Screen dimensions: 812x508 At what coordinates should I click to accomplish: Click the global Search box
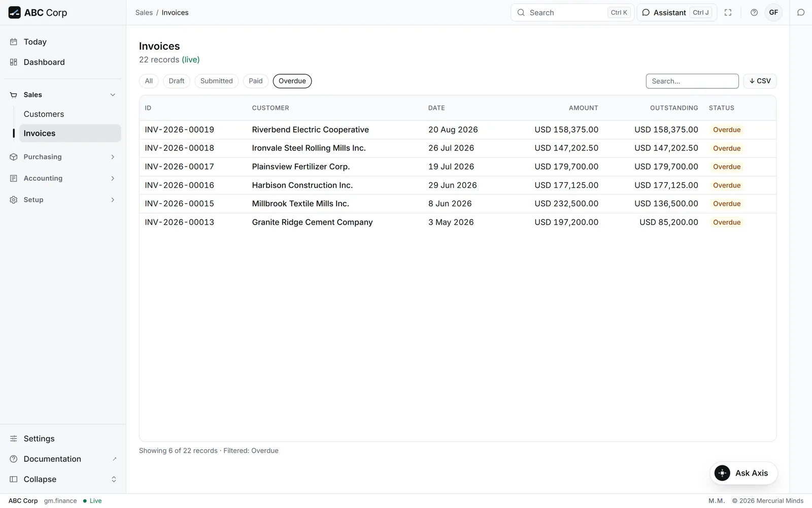[572, 13]
